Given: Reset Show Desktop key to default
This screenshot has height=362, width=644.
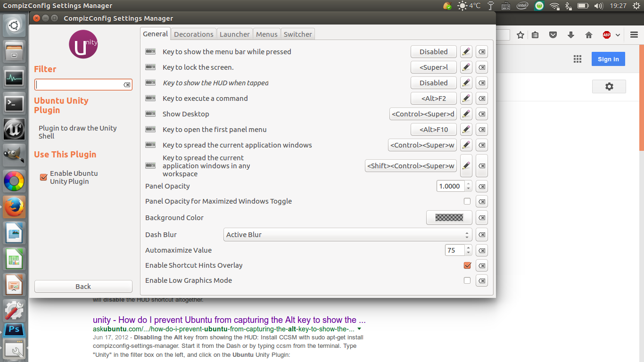Looking at the screenshot, I should pyautogui.click(x=481, y=114).
